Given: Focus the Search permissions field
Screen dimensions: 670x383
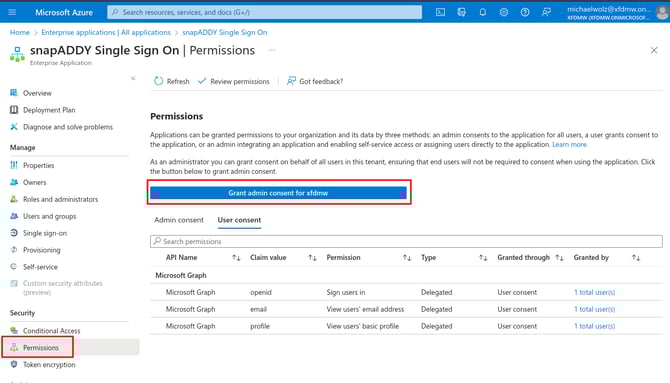Looking at the screenshot, I should coord(406,242).
